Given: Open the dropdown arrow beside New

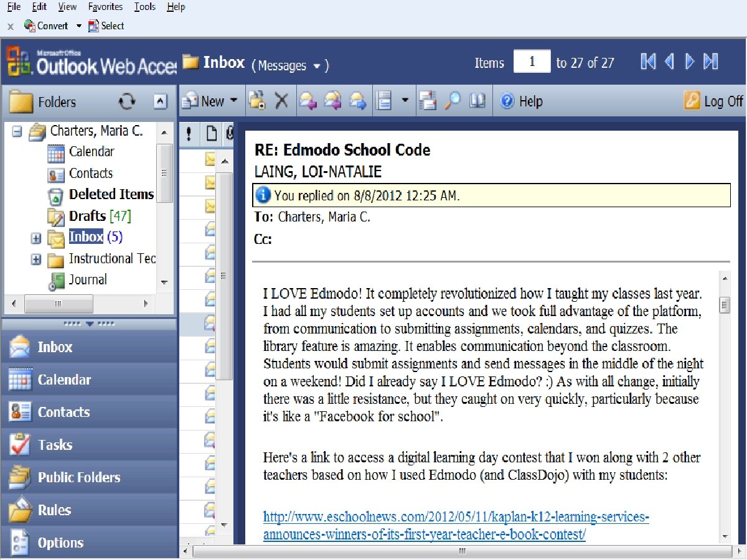Looking at the screenshot, I should [234, 100].
